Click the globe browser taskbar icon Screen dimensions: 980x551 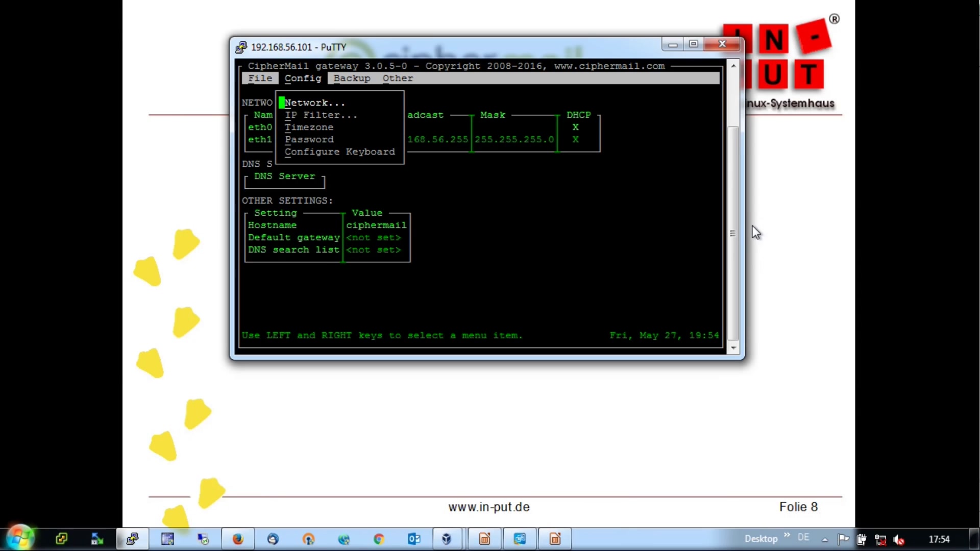[x=344, y=539]
